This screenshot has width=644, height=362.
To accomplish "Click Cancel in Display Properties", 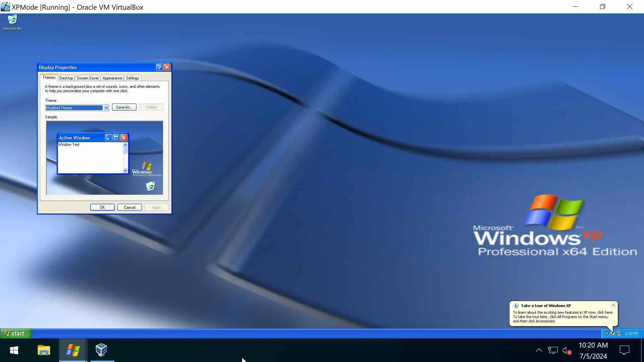I will 129,207.
